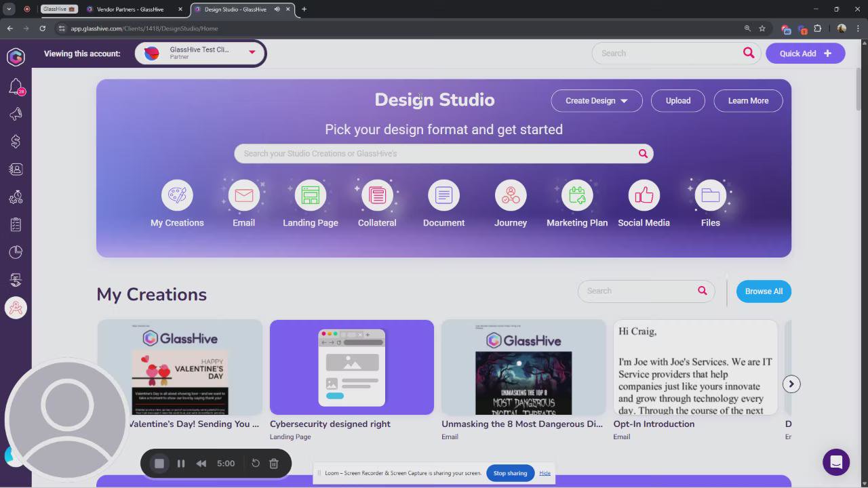Click Stop sharing in the Loom bar

tap(510, 473)
